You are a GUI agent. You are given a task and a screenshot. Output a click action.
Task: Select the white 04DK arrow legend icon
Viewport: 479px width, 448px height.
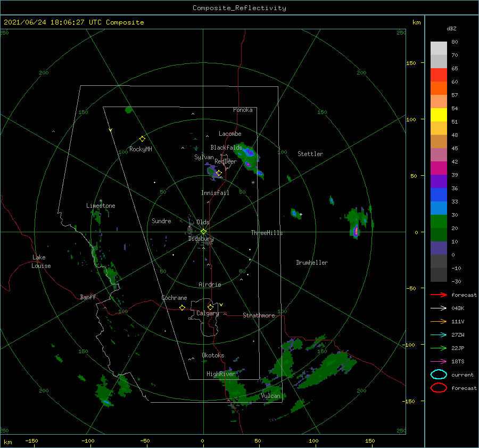coord(439,308)
